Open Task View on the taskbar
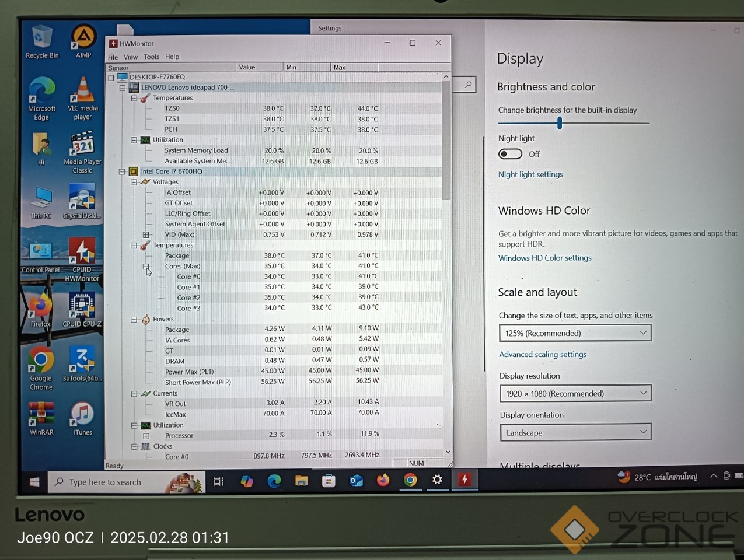 219,481
